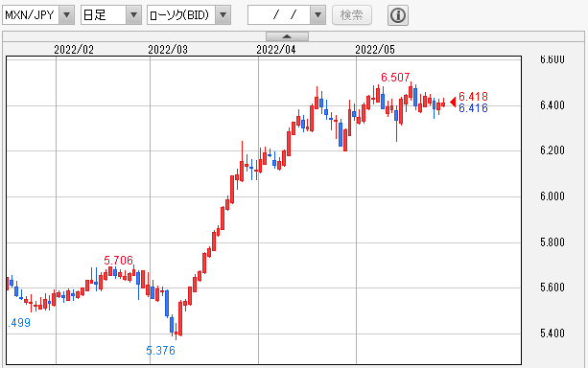Screen dimensions: 588x368
Task: Click the 5.600 price axis label
Action: (553, 287)
